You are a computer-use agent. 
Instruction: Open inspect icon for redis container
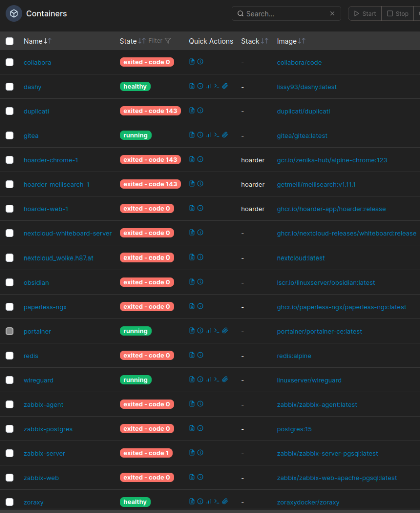pos(200,355)
